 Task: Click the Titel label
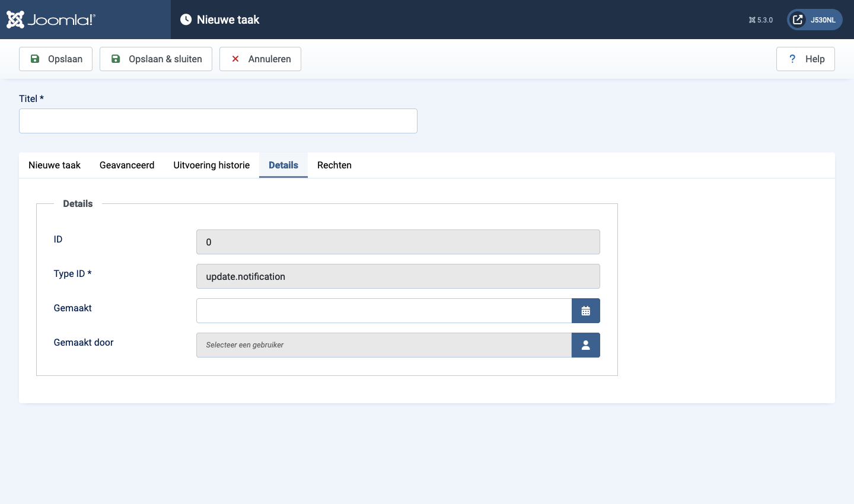(31, 98)
